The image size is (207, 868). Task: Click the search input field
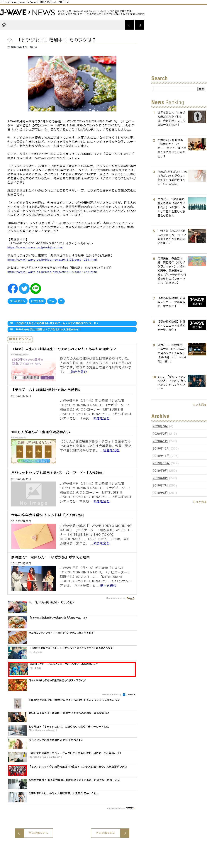(x=175, y=89)
